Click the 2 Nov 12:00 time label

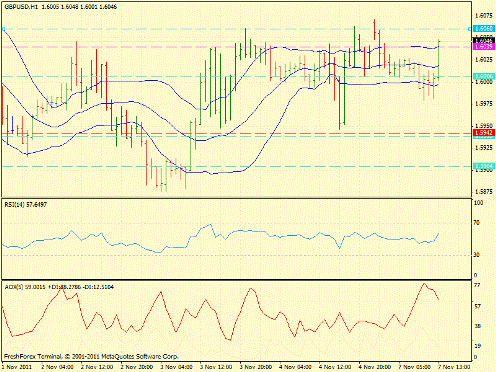(97, 367)
